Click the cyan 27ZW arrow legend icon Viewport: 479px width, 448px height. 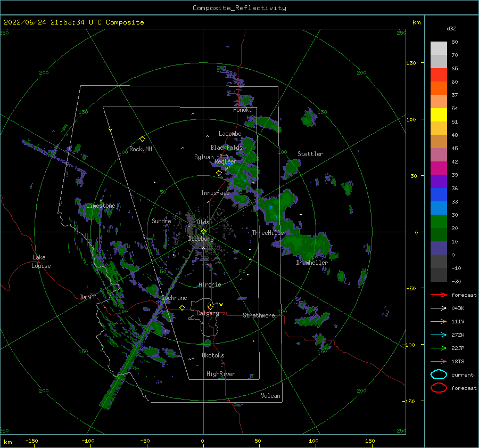click(x=439, y=335)
